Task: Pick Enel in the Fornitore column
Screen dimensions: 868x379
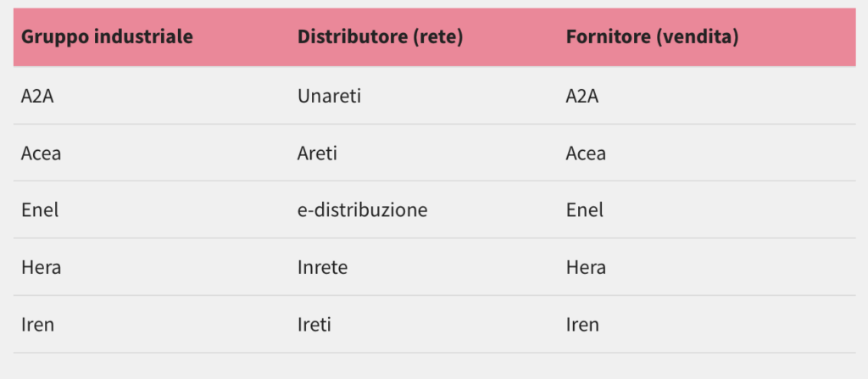Action: 585,210
